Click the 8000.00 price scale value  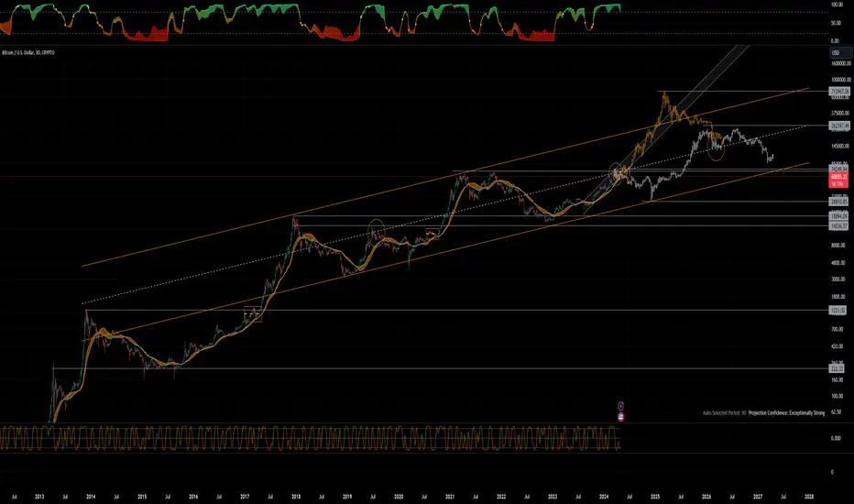click(x=838, y=246)
